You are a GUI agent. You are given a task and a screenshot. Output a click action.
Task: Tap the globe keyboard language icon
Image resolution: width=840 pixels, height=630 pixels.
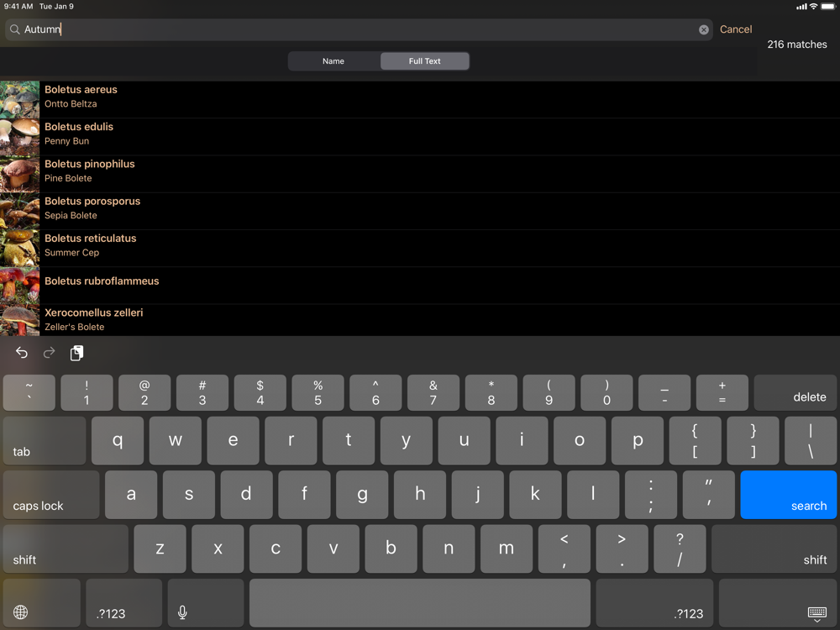point(20,612)
